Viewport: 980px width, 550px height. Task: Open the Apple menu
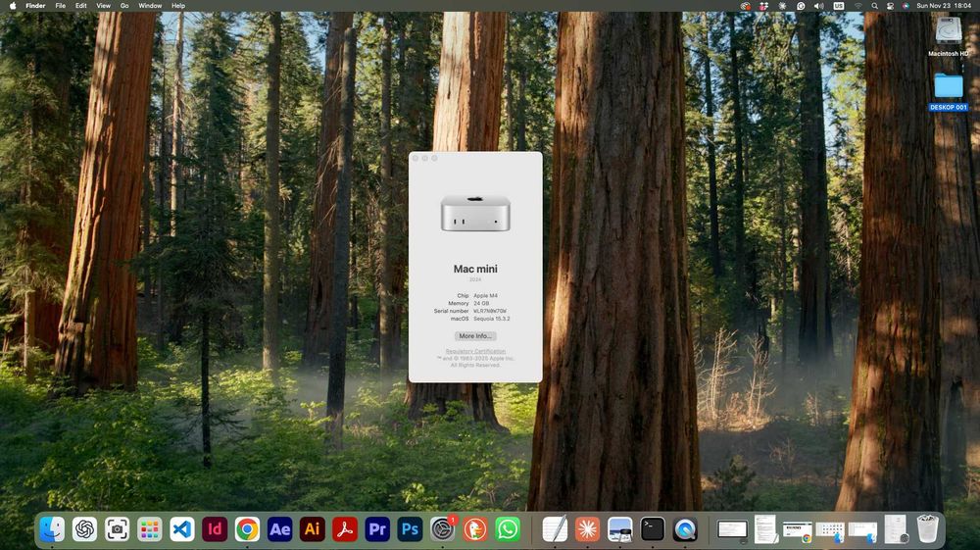13,6
